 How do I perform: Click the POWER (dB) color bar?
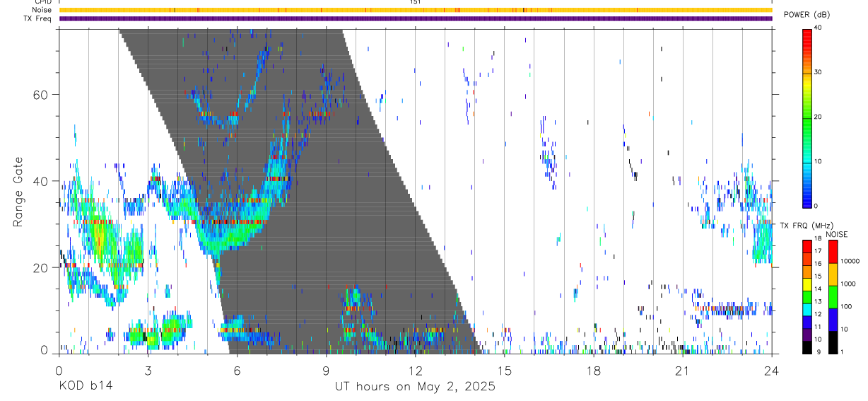pyautogui.click(x=807, y=117)
